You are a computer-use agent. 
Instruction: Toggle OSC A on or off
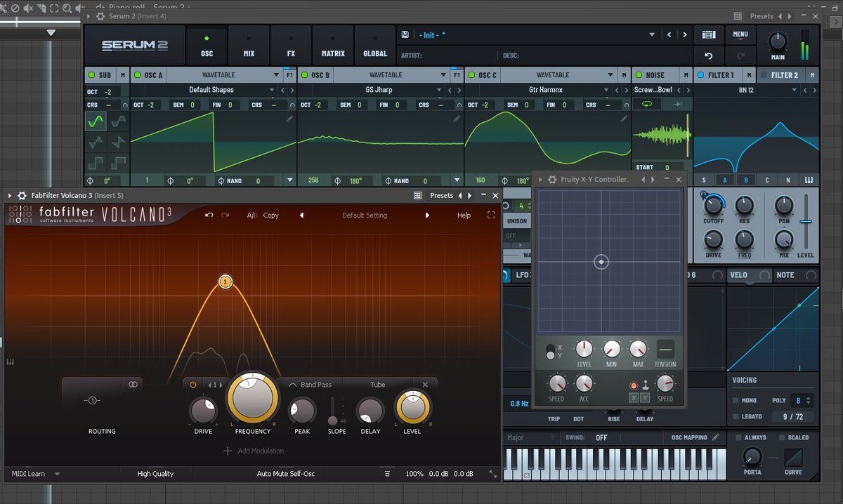pos(137,75)
